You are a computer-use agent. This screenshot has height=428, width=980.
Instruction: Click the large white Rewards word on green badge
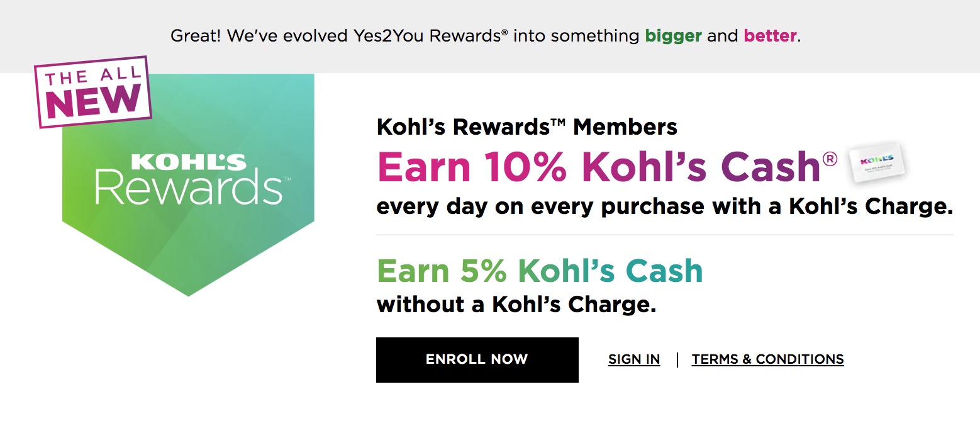(x=189, y=188)
